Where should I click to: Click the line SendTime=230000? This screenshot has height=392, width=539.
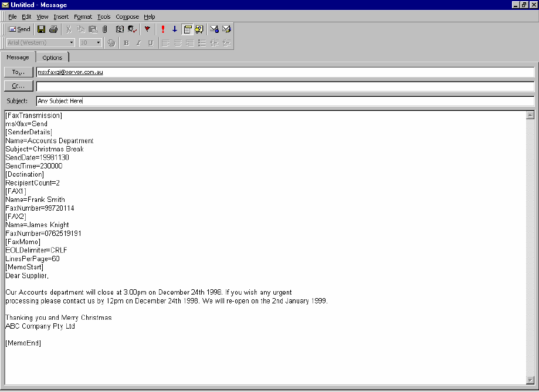34,166
